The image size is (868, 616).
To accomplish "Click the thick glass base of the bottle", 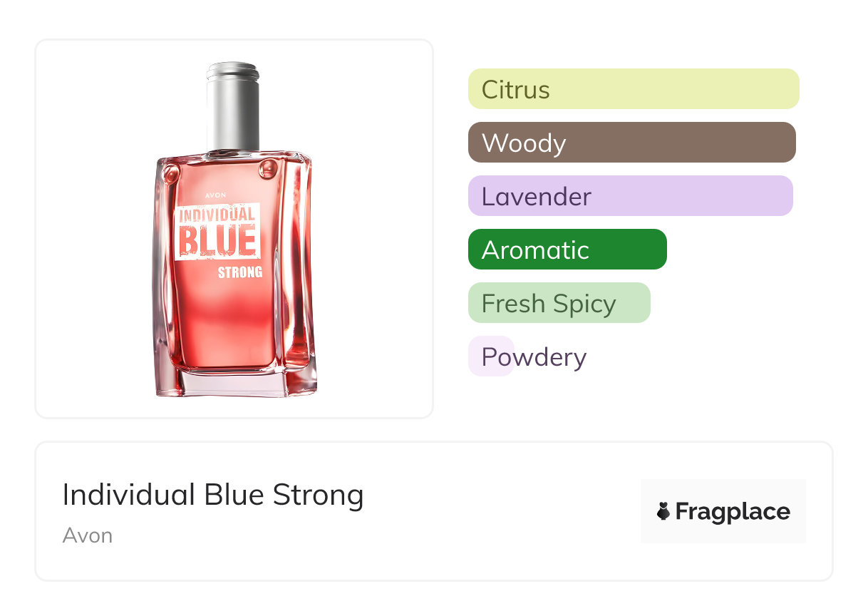I will [235, 383].
